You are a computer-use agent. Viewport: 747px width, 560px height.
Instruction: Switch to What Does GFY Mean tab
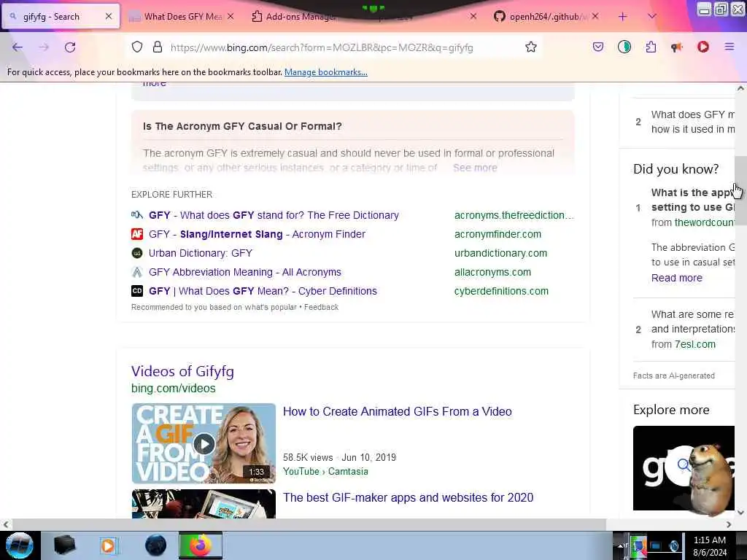coord(182,17)
